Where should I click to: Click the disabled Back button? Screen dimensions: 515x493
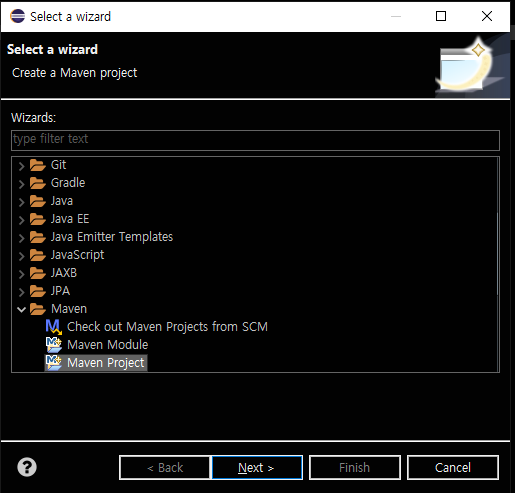(x=165, y=467)
